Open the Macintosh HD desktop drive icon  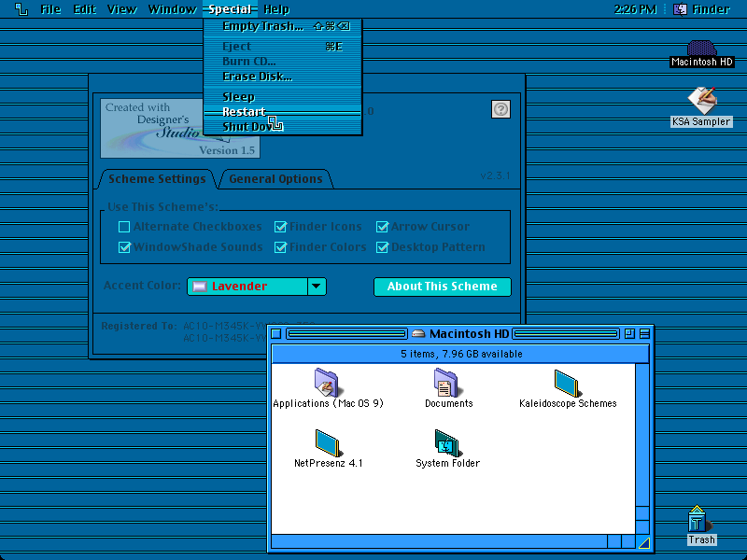click(701, 49)
